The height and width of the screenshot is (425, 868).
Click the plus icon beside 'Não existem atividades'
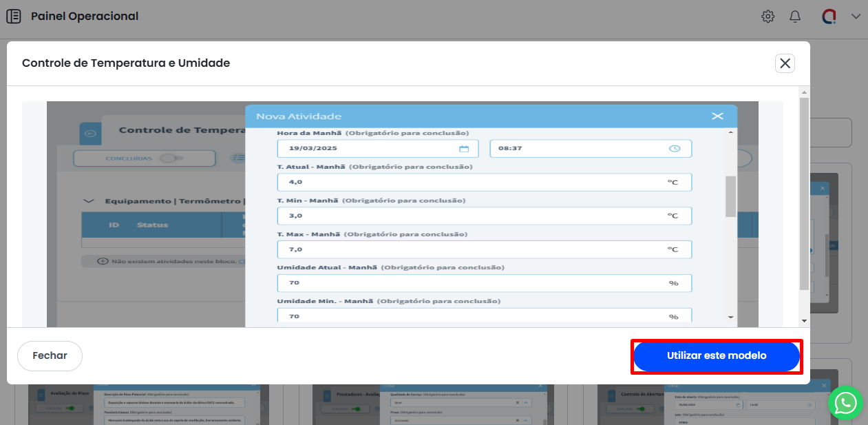103,261
